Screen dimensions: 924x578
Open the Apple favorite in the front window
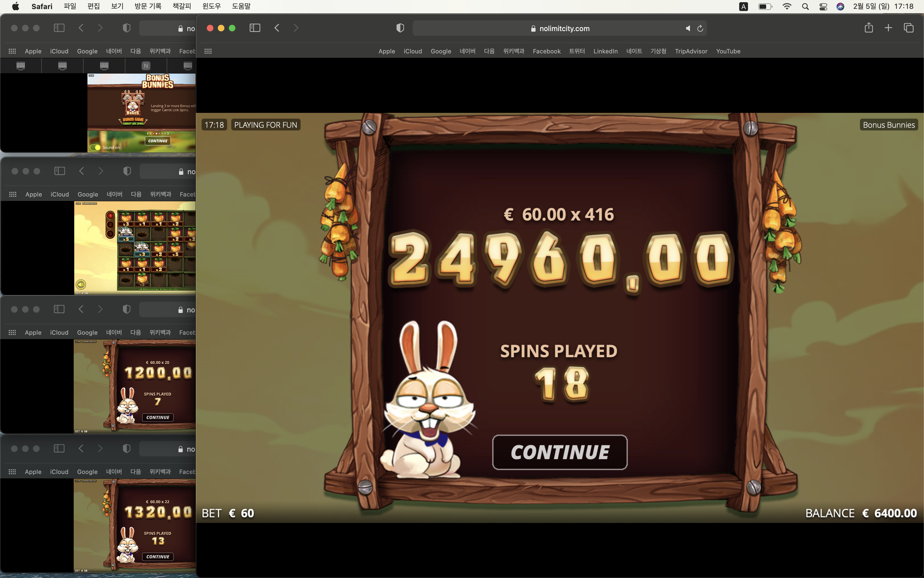coord(386,51)
